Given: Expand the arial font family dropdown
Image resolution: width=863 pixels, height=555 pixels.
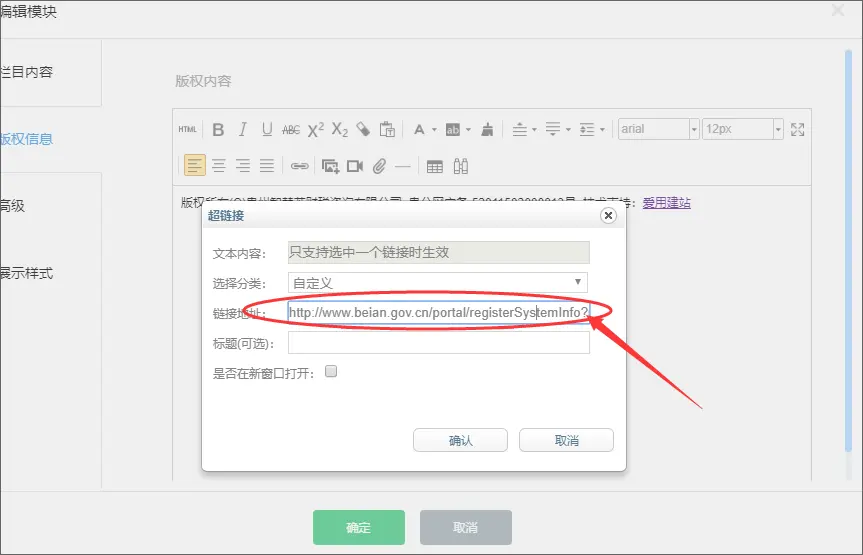Looking at the screenshot, I should point(658,129).
